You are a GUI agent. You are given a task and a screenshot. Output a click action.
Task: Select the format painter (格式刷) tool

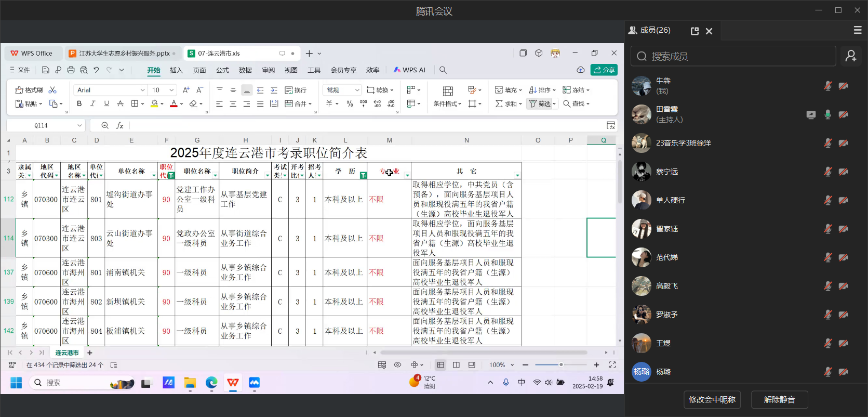[29, 90]
